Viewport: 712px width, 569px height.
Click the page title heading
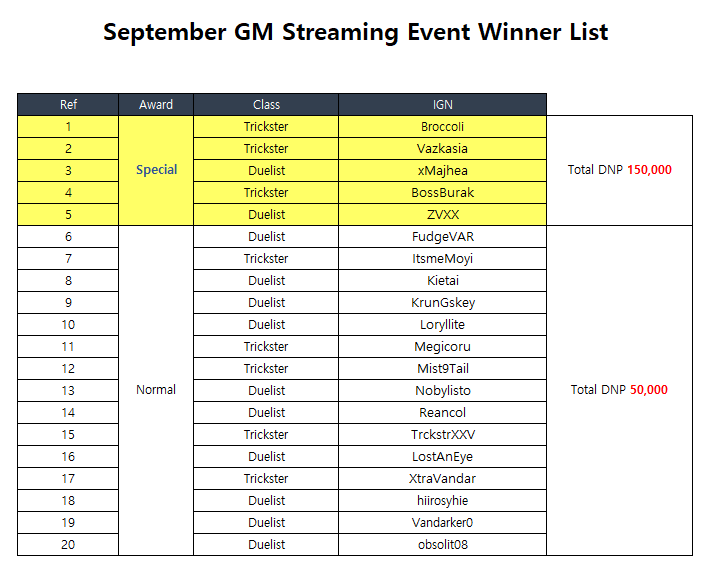click(x=356, y=32)
